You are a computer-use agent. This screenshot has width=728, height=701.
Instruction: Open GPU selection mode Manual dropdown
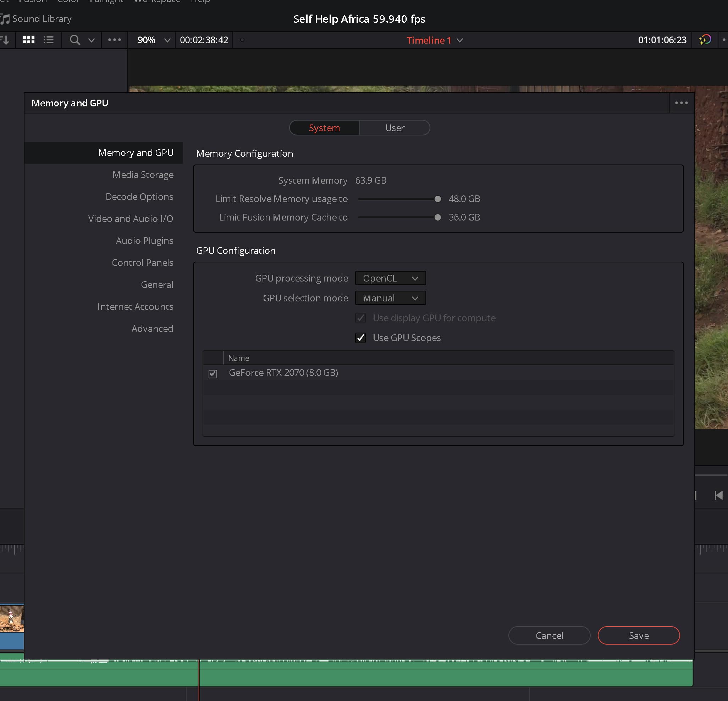(390, 298)
